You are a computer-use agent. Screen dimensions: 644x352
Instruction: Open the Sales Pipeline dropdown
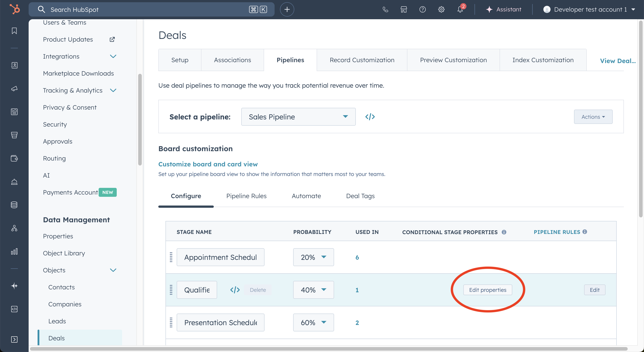pos(298,117)
